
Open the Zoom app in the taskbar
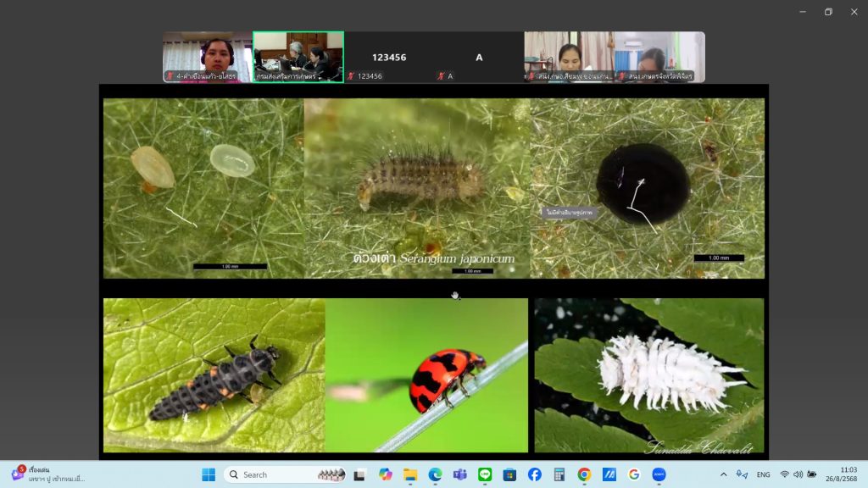point(659,474)
